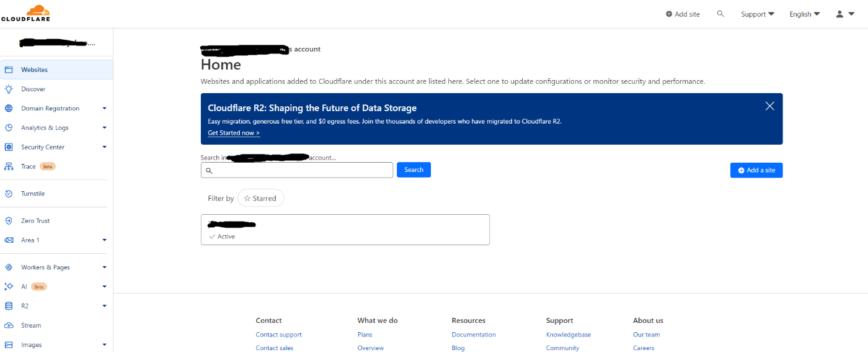Click the Area 1 envelope icon
This screenshot has height=352, width=868.
pyautogui.click(x=9, y=240)
